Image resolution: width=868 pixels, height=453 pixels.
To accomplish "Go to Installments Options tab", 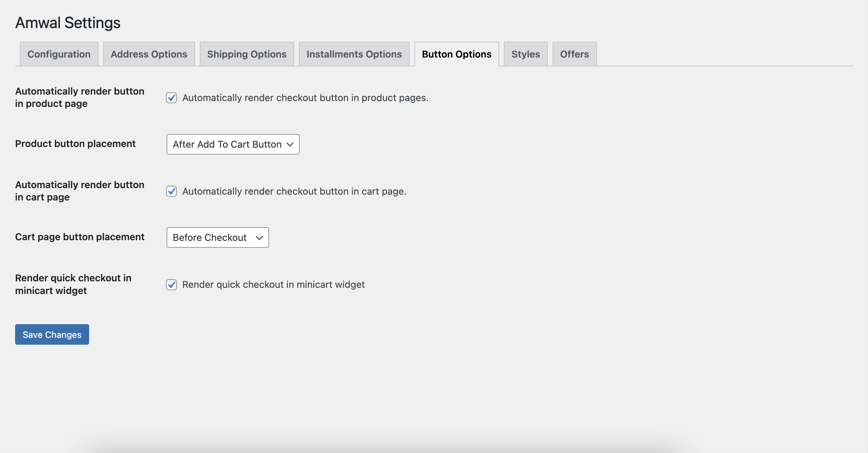I will [354, 54].
